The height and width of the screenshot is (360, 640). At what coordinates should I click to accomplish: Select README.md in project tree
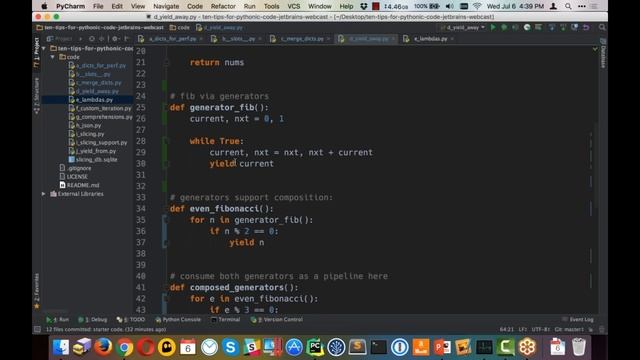click(83, 185)
